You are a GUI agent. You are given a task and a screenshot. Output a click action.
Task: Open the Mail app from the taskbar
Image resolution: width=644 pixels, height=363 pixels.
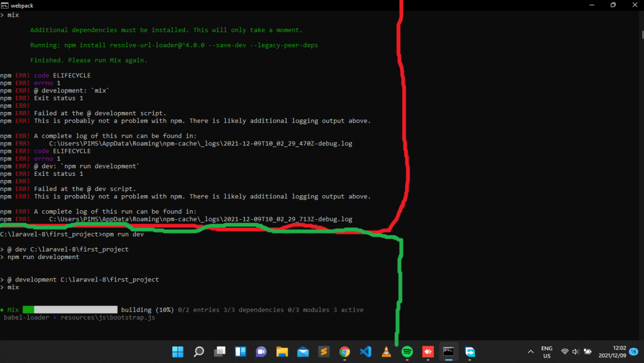[x=303, y=352]
